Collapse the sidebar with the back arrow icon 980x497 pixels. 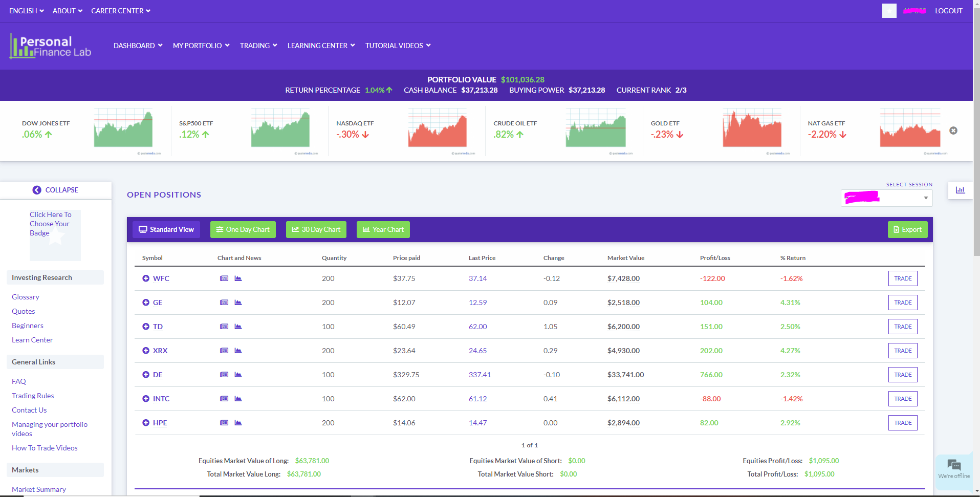coord(37,190)
